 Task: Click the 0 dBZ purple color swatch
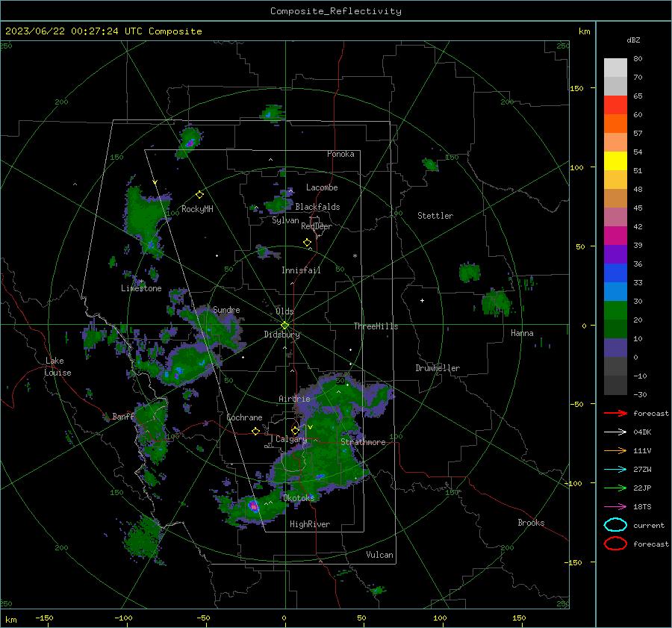point(615,348)
